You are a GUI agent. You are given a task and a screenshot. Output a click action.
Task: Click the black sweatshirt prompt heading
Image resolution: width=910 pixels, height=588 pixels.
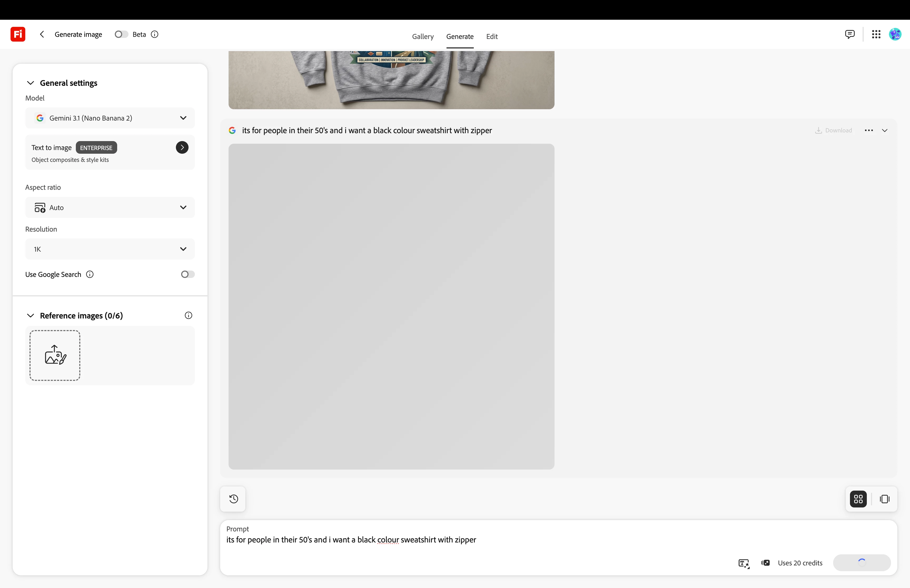click(x=367, y=131)
